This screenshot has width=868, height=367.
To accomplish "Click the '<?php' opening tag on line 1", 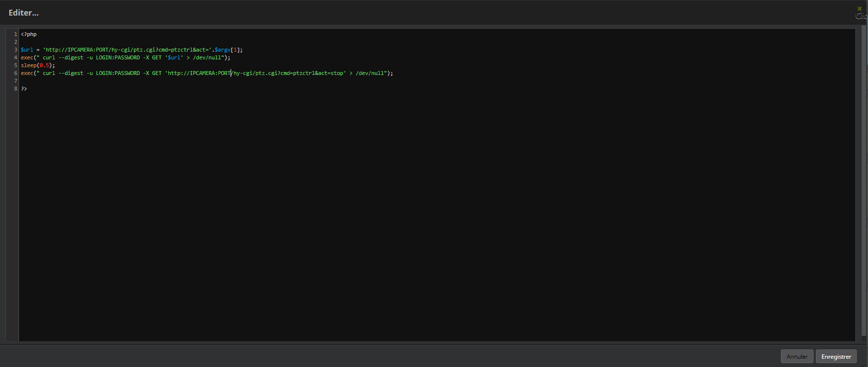I will tap(29, 34).
